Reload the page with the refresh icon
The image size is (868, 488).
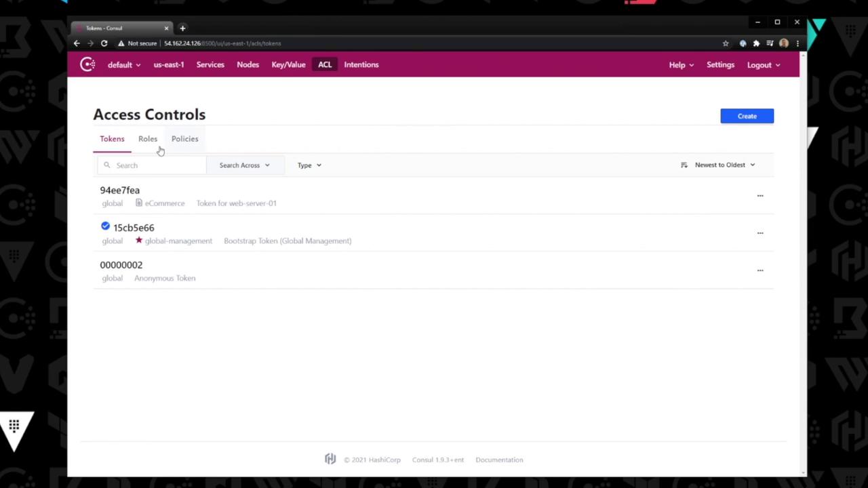tap(104, 43)
